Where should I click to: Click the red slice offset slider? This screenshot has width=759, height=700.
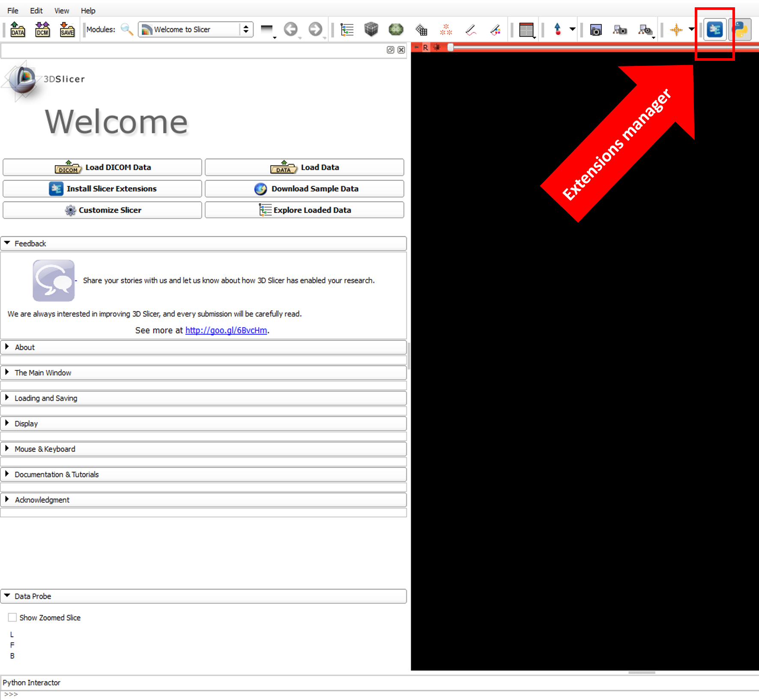click(x=603, y=48)
